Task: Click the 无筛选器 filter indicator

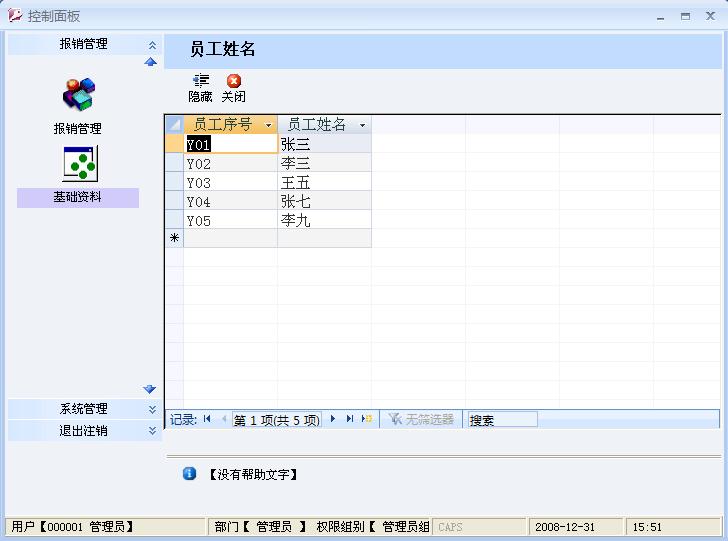Action: pos(421,419)
